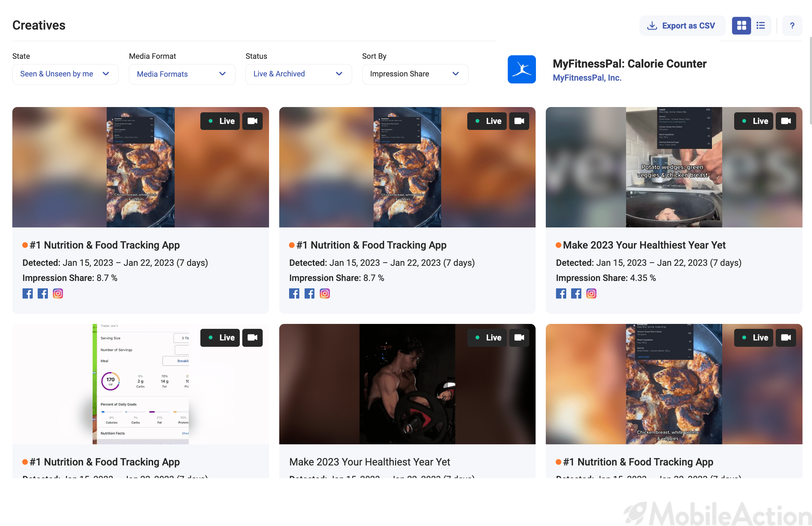812x526 pixels.
Task: Click Instagram icon on 4.35% card
Action: click(x=591, y=294)
